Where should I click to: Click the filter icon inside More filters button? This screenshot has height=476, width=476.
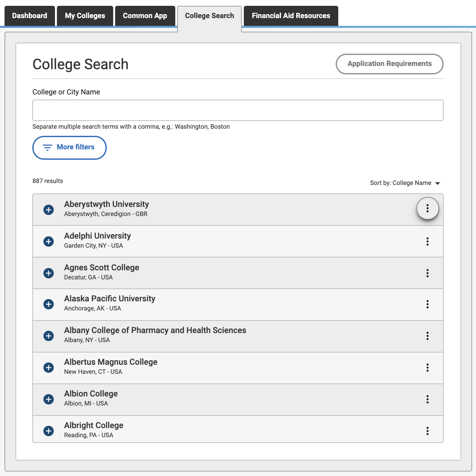47,147
